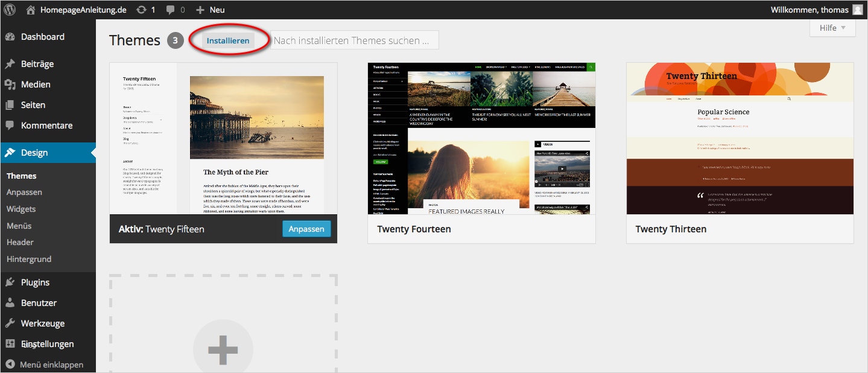
Task: Open the Twenty Thirteen theme screenshot
Action: pos(740,138)
